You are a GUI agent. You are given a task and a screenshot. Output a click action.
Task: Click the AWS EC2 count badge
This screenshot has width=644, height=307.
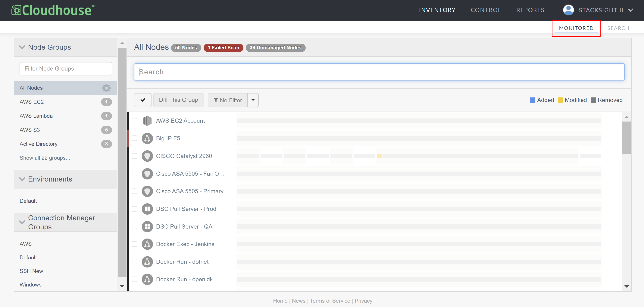106,102
